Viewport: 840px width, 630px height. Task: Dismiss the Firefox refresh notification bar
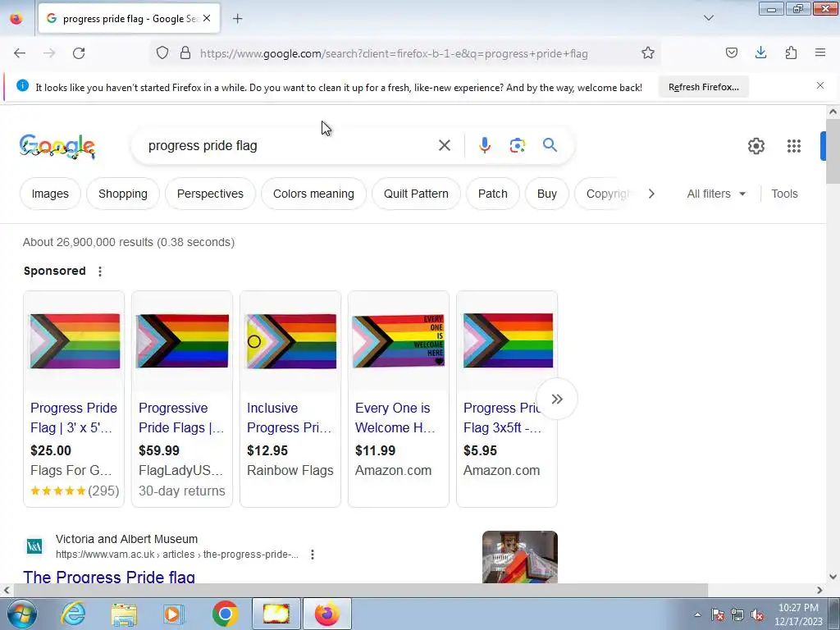pyautogui.click(x=820, y=85)
